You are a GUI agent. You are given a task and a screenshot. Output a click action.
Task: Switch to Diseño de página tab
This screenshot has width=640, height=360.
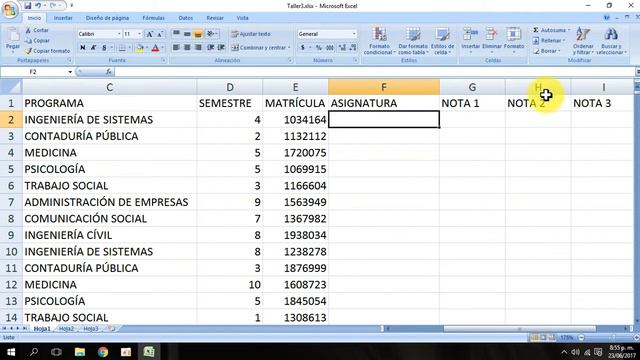point(107,18)
